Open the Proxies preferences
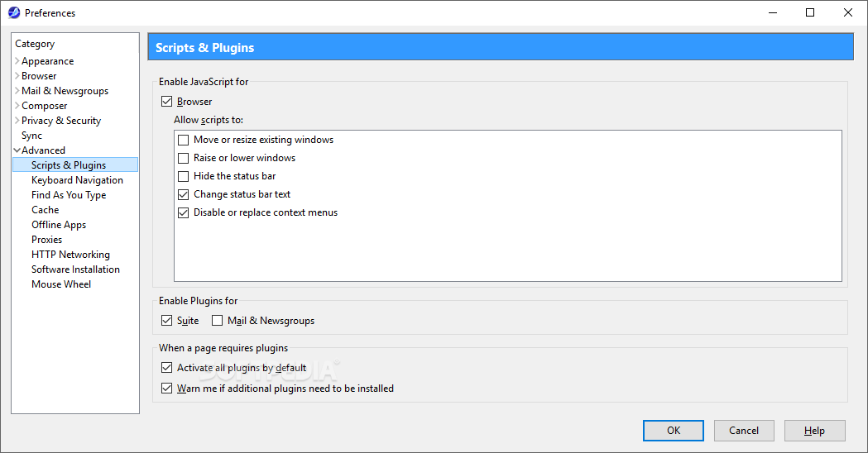 [46, 240]
